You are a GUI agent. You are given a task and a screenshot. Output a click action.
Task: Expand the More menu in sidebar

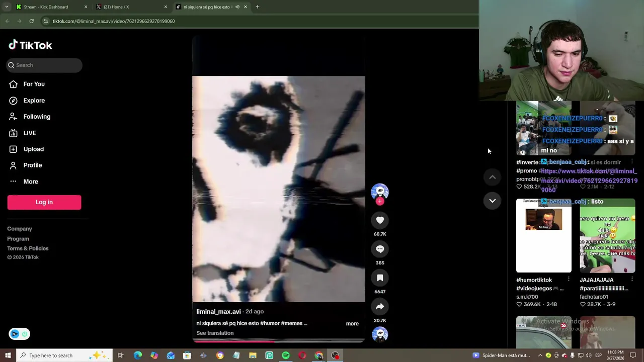click(30, 182)
